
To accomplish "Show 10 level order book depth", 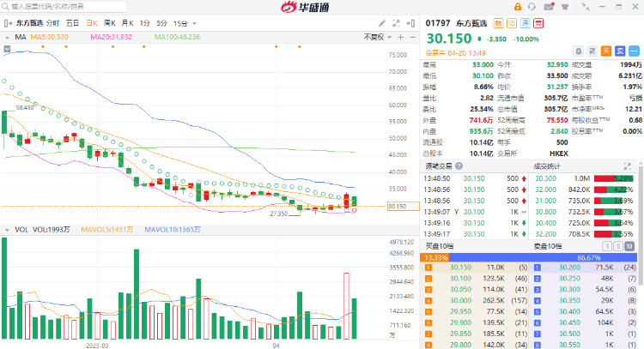I will point(629,246).
